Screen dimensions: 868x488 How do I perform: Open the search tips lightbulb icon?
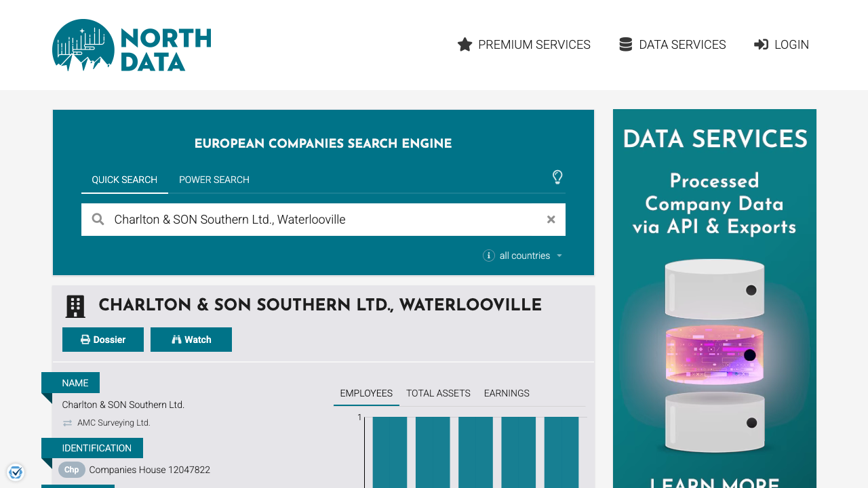tap(557, 177)
